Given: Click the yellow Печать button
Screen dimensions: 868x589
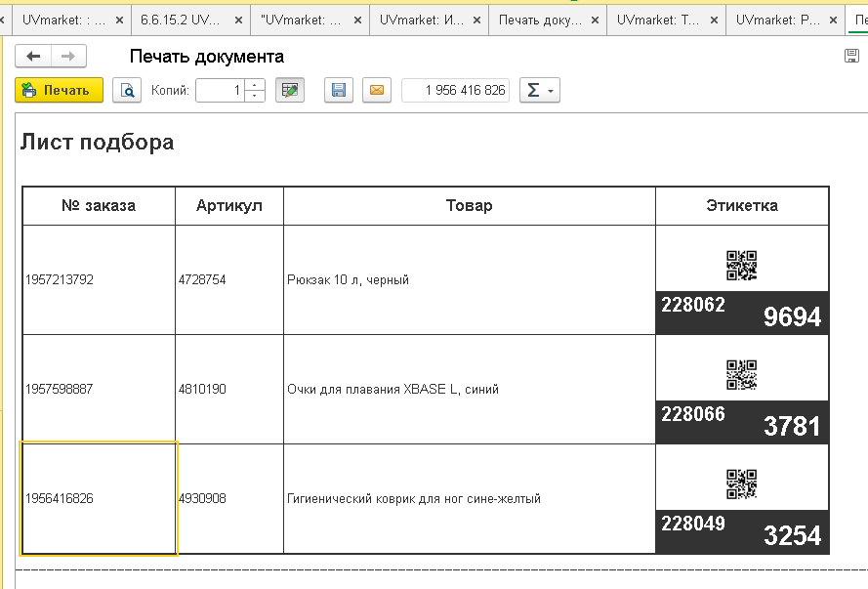Looking at the screenshot, I should pos(60,90).
